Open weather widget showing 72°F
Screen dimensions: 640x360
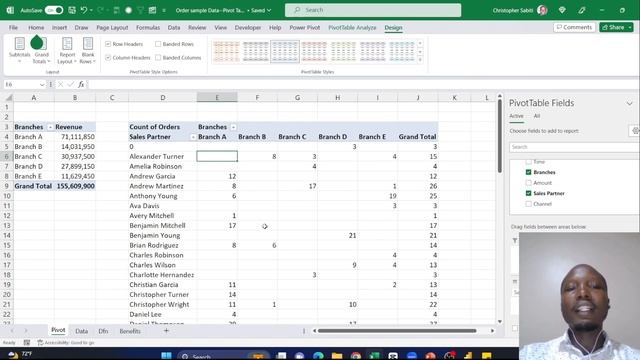point(20,354)
